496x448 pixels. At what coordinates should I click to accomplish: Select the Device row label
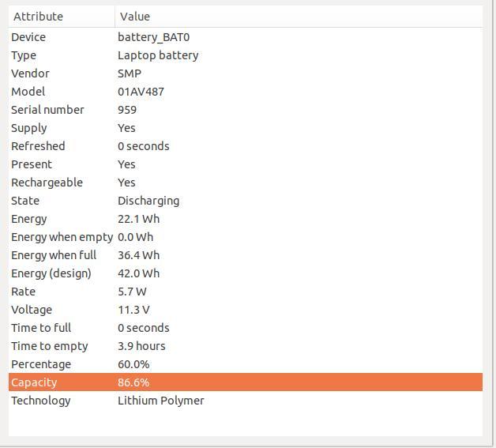[28, 37]
